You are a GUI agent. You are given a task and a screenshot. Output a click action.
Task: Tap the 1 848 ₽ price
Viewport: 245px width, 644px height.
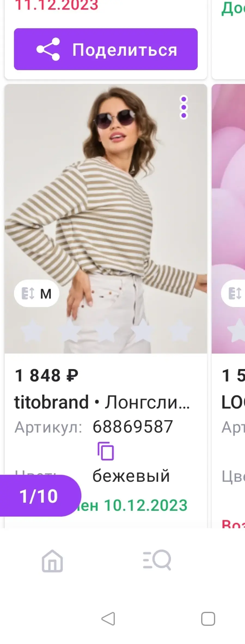[x=47, y=376]
